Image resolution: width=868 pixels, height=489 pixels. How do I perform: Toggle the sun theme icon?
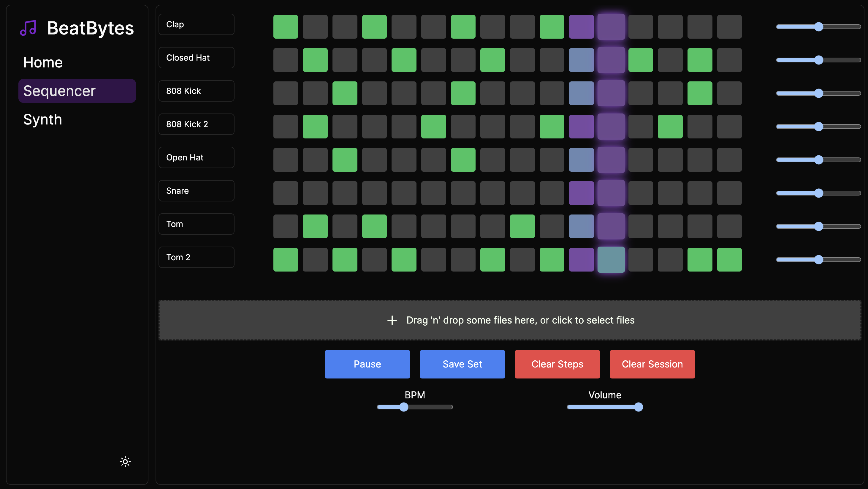[125, 461]
